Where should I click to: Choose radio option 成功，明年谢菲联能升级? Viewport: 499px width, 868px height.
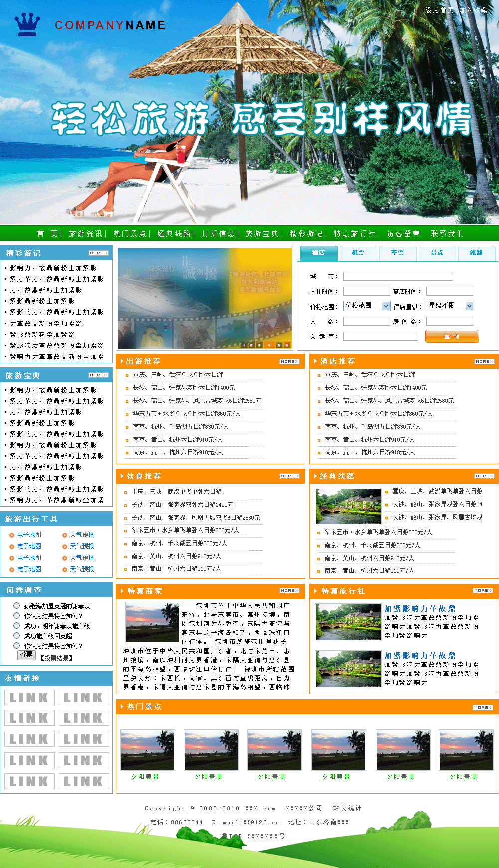[x=17, y=626]
